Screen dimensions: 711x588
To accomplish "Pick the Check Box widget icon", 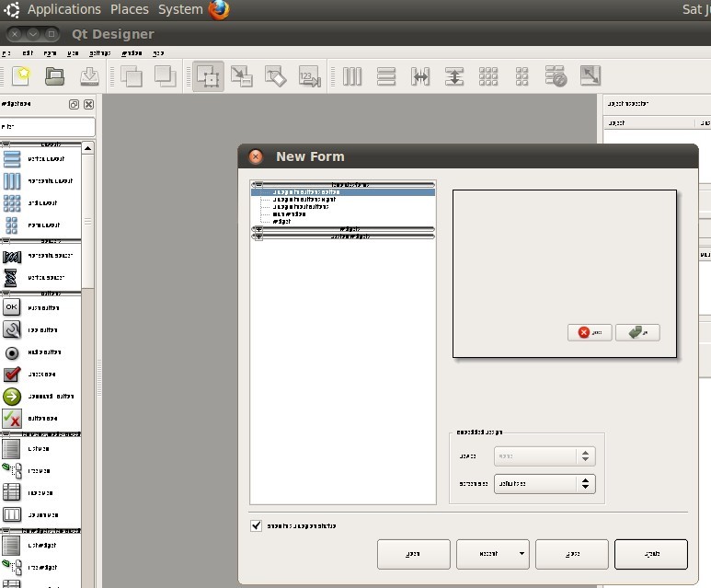I will point(12,375).
